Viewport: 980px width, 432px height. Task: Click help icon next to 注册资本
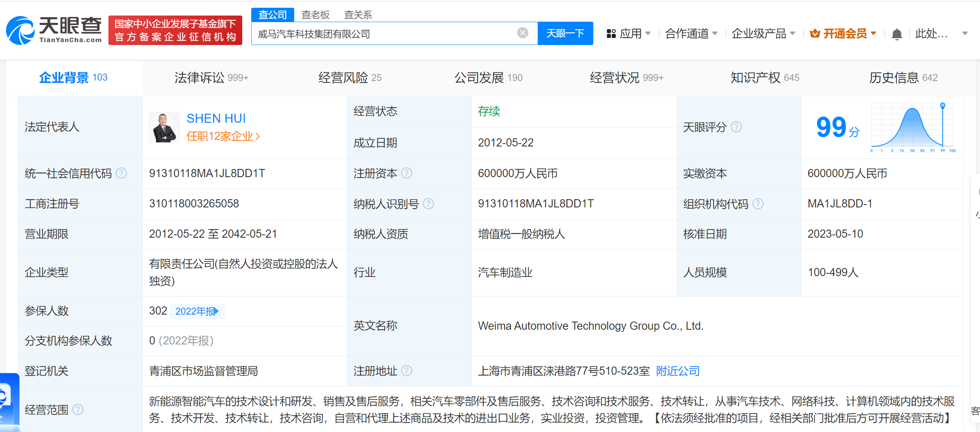pyautogui.click(x=406, y=173)
